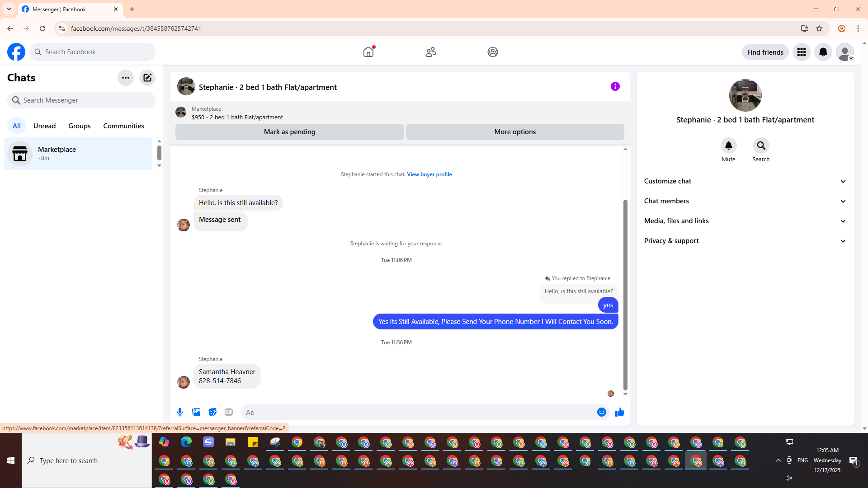Open Microsoft Edge from the taskbar
The width and height of the screenshot is (868, 488).
[186, 442]
